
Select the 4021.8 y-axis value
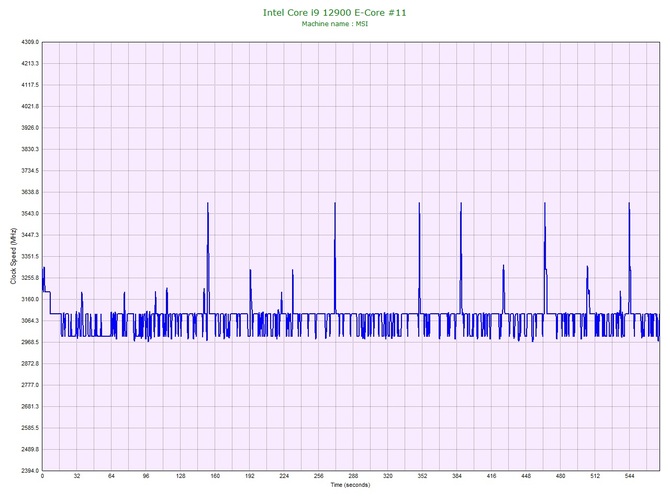[30, 106]
